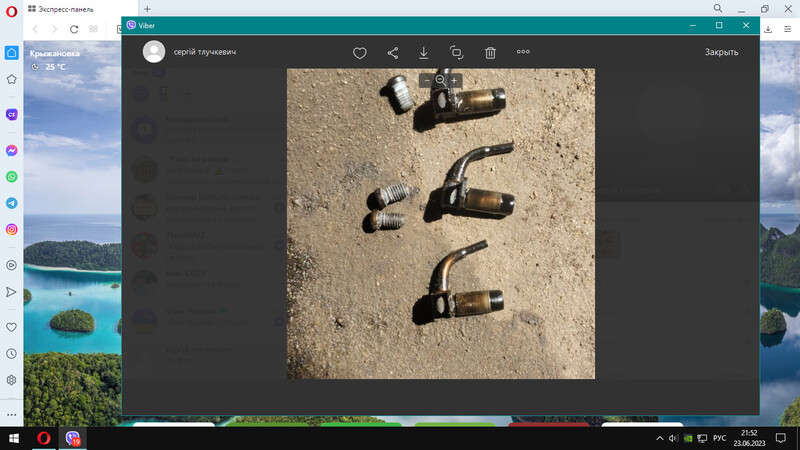The width and height of the screenshot is (800, 450).
Task: Open Opera settings gear in sidebar
Action: (x=12, y=380)
